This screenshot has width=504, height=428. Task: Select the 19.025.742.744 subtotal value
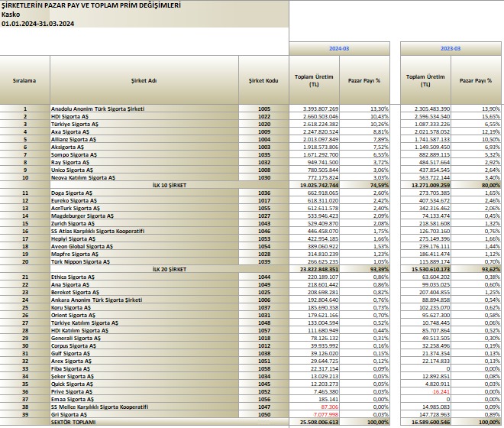point(315,186)
